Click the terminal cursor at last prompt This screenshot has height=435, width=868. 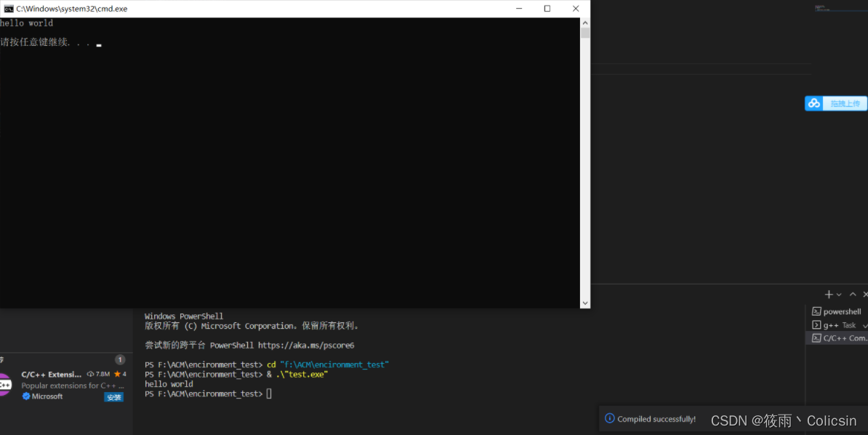coord(269,394)
